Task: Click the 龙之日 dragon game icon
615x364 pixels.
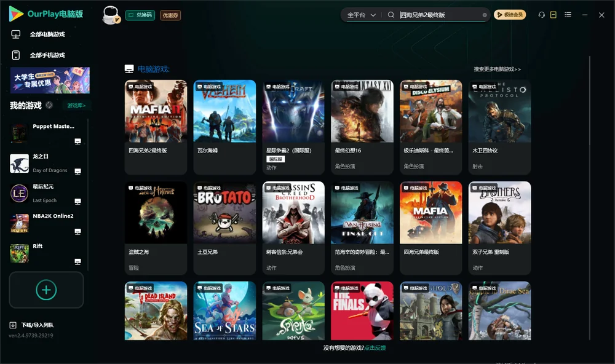Action: (x=19, y=163)
